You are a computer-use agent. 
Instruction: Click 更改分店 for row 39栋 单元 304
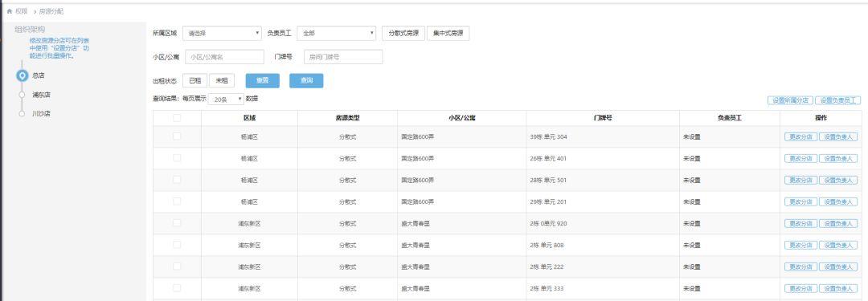(800, 136)
